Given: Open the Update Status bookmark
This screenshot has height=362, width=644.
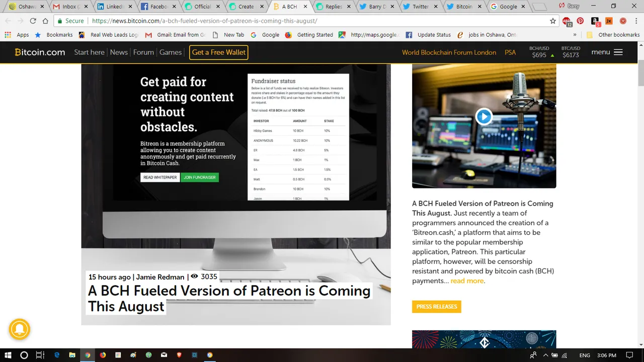Looking at the screenshot, I should (428, 35).
